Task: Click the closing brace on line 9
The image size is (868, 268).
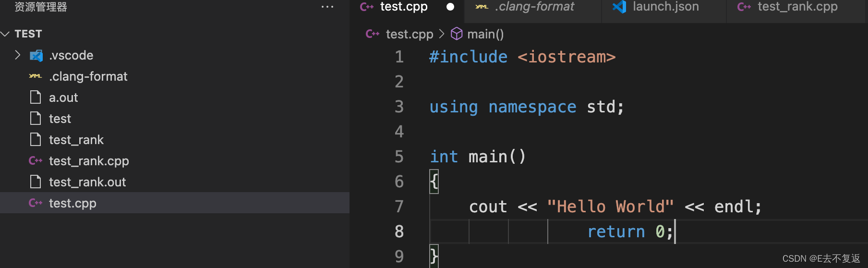Action: pyautogui.click(x=434, y=256)
